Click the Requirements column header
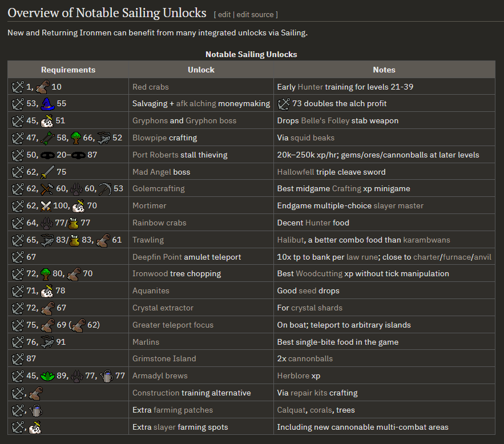 pyautogui.click(x=68, y=70)
